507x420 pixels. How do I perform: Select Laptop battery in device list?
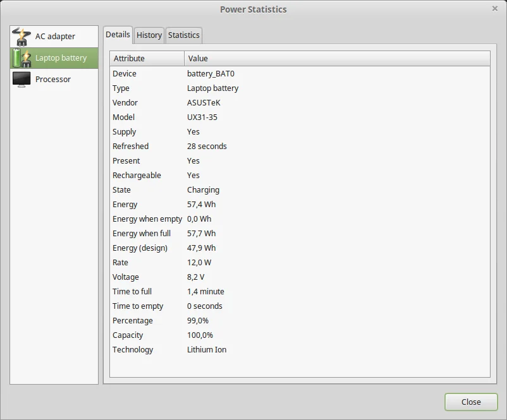[54, 58]
